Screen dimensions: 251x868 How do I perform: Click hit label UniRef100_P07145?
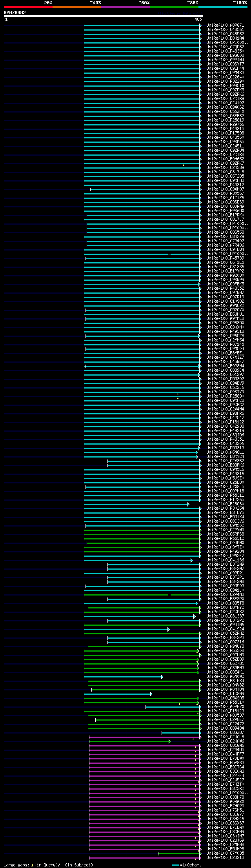[225, 344]
